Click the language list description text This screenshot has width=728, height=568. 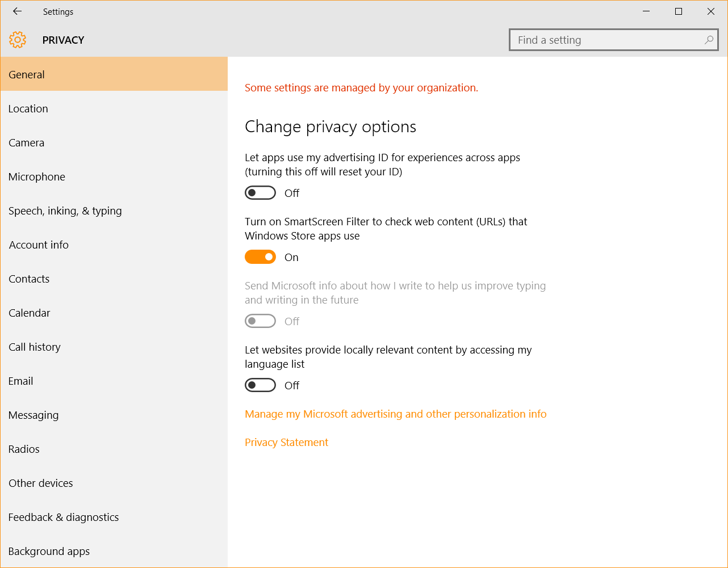click(388, 357)
